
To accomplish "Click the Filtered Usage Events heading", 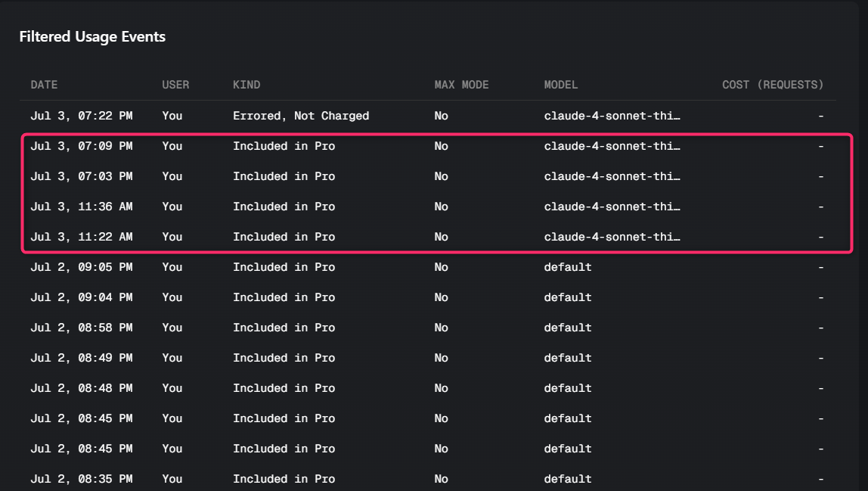I will click(92, 36).
